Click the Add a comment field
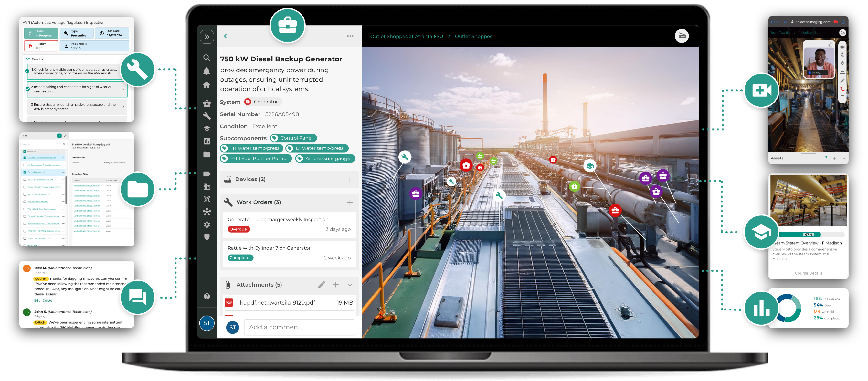The height and width of the screenshot is (381, 868). tap(299, 327)
